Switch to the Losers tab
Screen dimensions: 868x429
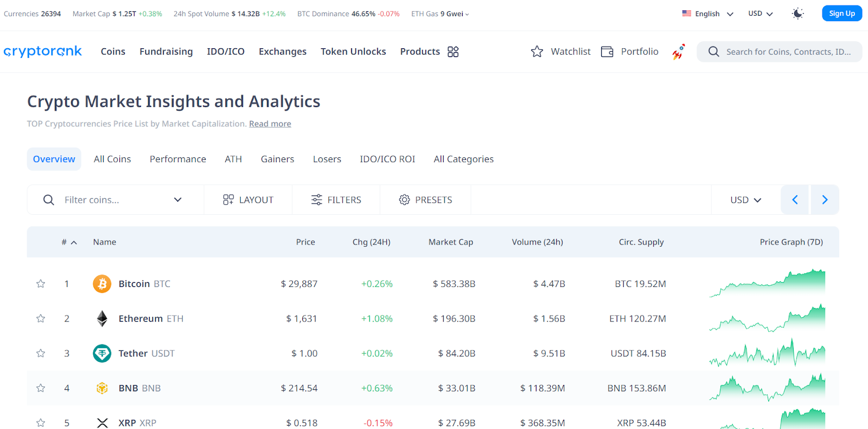(327, 159)
